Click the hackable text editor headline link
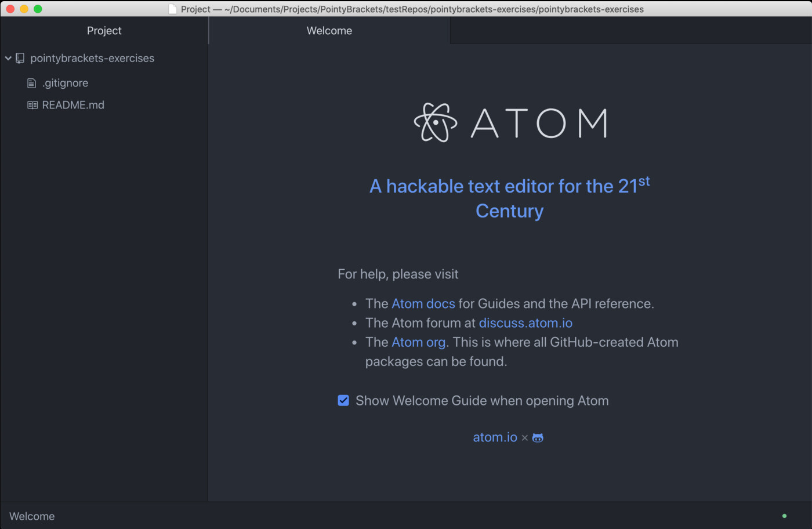This screenshot has width=812, height=529. pyautogui.click(x=510, y=198)
